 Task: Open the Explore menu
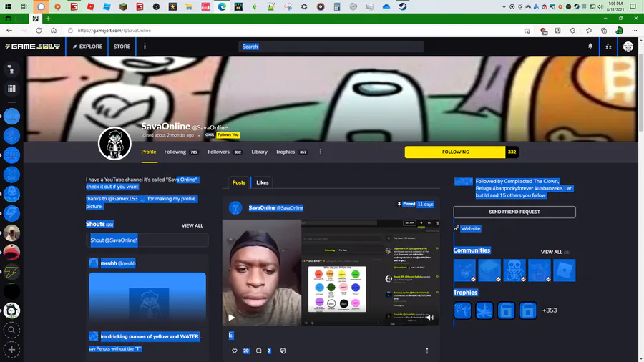coord(87,47)
